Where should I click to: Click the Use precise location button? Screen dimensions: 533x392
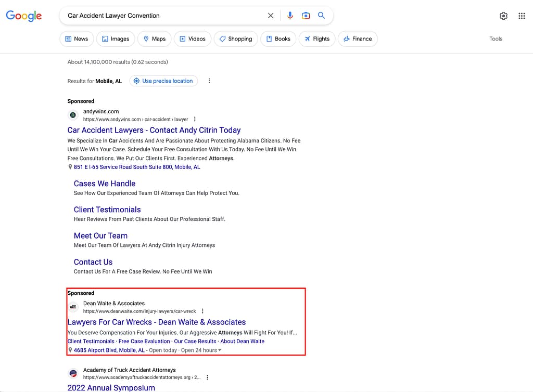coord(163,81)
